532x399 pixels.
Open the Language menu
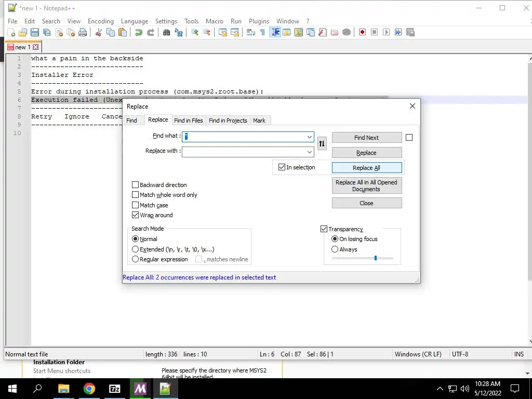pyautogui.click(x=135, y=21)
